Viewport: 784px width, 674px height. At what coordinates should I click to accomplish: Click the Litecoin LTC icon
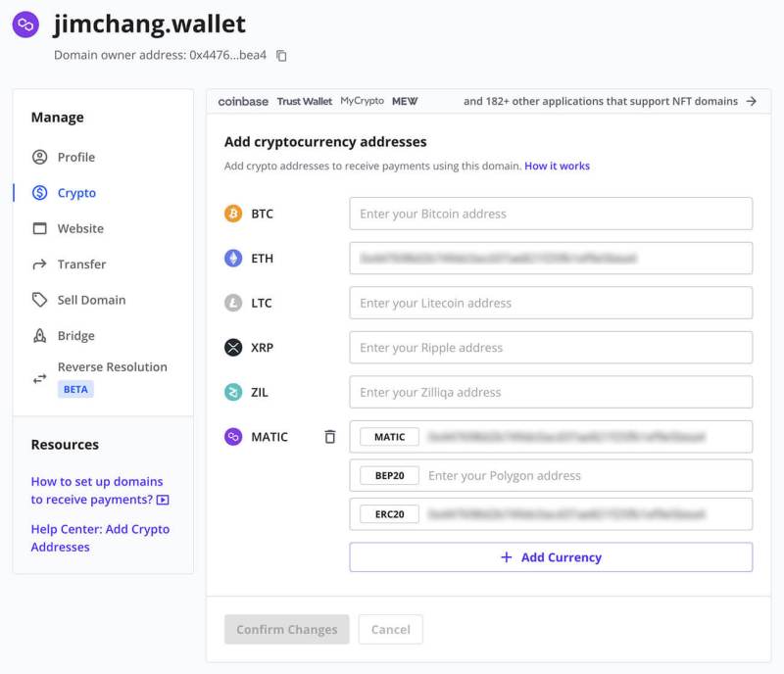coord(233,303)
